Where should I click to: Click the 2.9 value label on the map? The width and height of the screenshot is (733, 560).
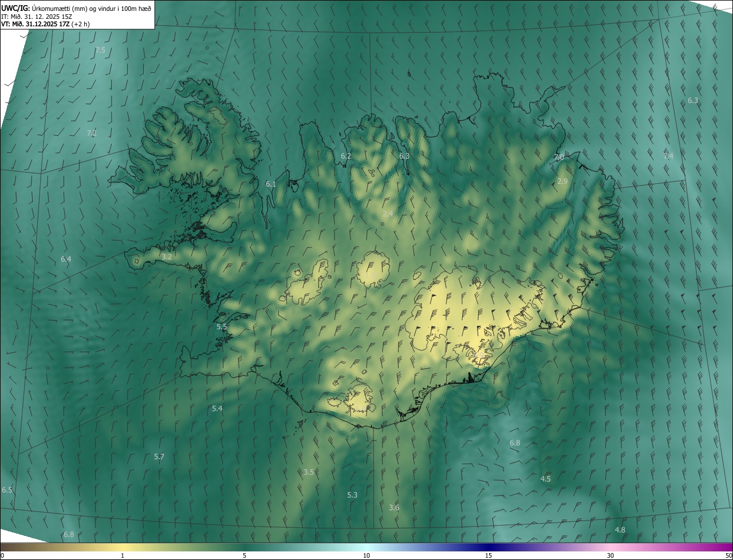pos(562,181)
